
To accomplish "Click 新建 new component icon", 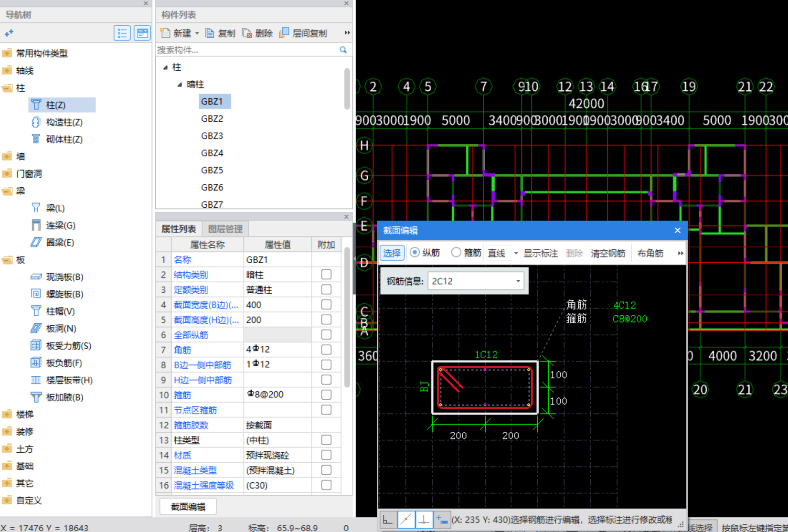I will (165, 33).
